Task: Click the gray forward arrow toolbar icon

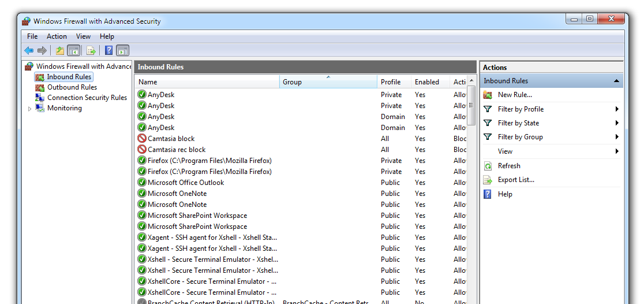Action: 42,51
